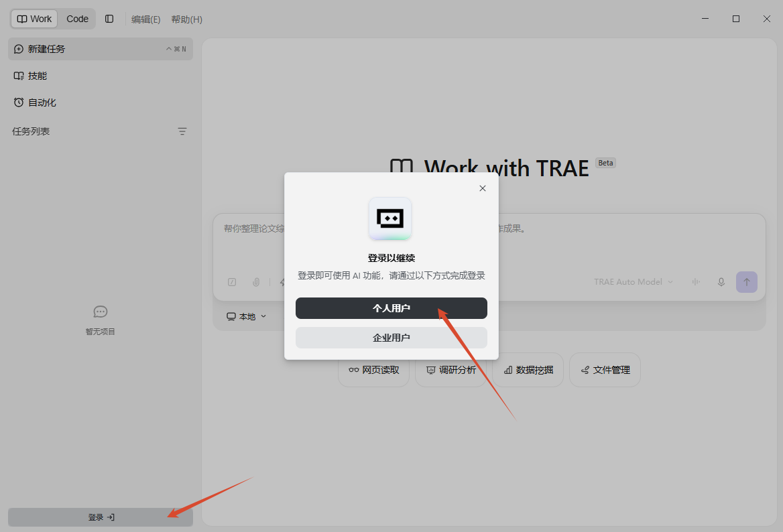
Task: Click the voice waveform icon
Action: (696, 282)
